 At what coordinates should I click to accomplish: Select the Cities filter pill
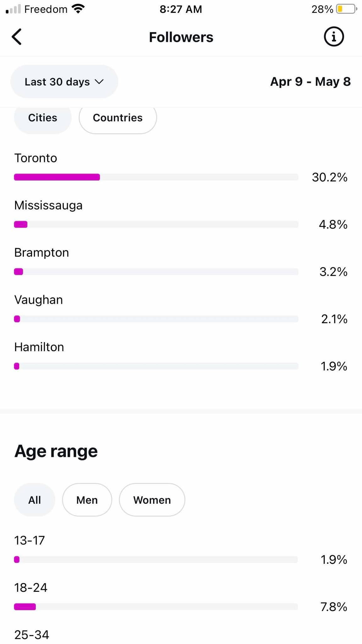(43, 118)
